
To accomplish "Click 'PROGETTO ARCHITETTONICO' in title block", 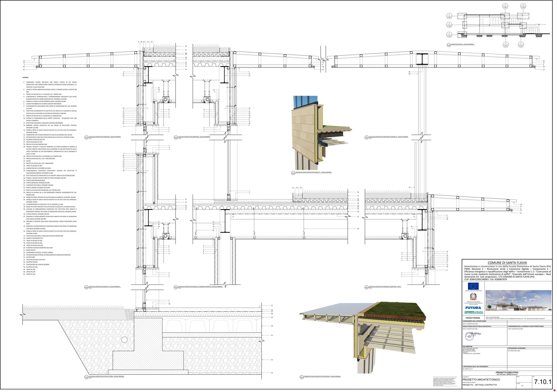I will [x=481, y=380].
